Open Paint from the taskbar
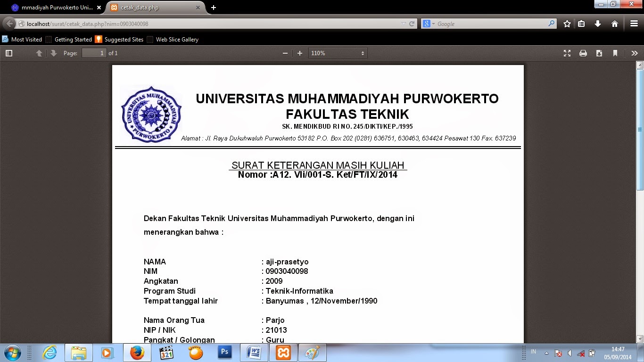The image size is (644, 362). [313, 353]
